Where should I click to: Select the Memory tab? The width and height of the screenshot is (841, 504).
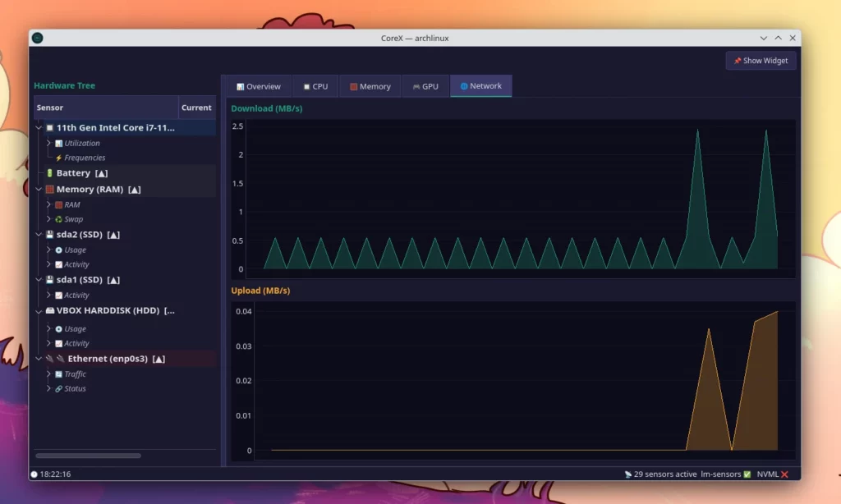click(370, 86)
